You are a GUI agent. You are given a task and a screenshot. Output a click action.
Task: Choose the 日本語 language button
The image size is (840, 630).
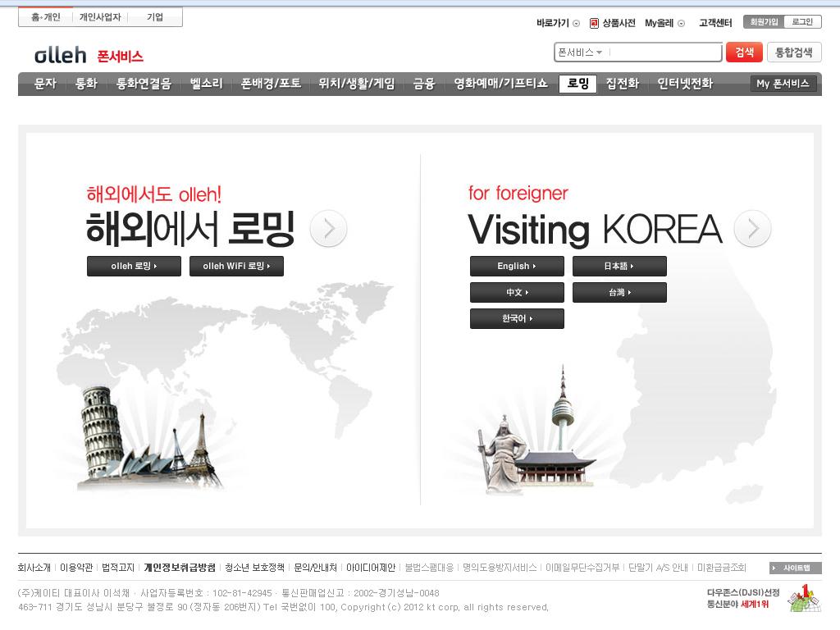click(x=619, y=267)
